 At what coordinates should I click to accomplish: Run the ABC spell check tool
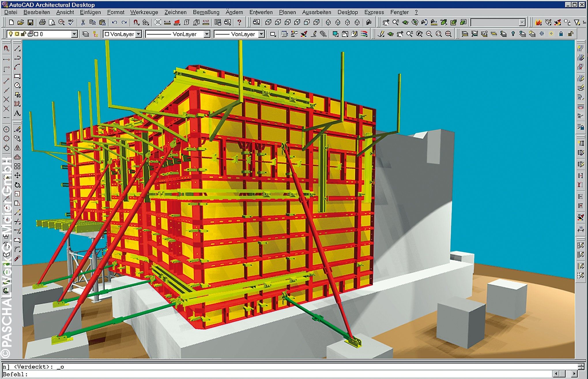coord(71,22)
